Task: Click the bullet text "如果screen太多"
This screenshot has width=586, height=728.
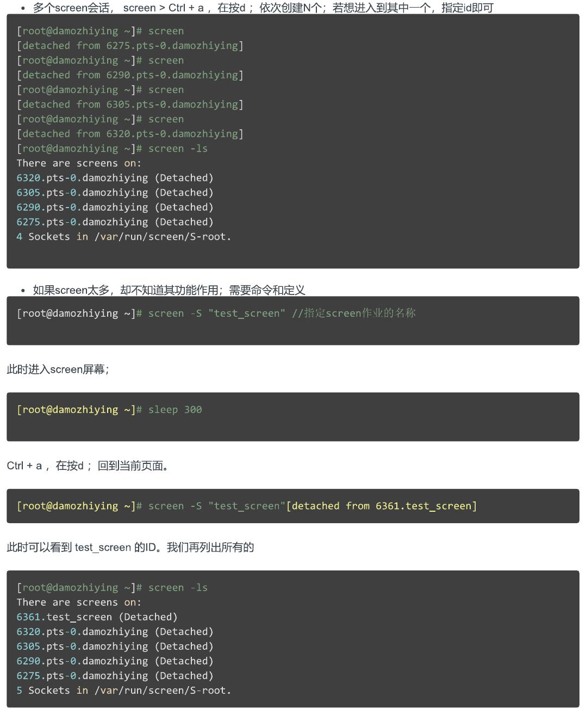Action: 169,290
